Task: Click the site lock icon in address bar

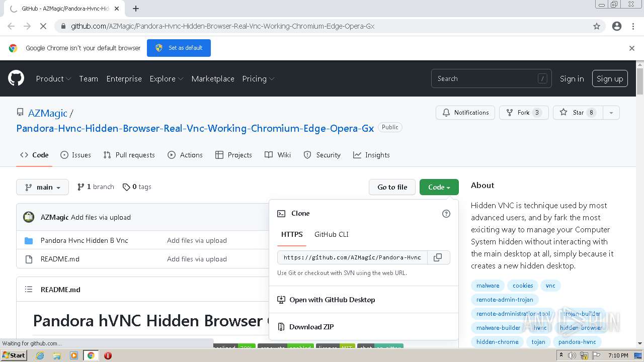Action: click(x=62, y=26)
